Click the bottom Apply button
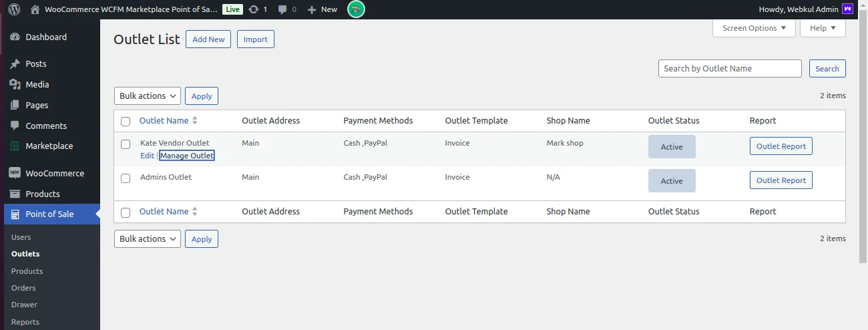868x330 pixels. [202, 239]
